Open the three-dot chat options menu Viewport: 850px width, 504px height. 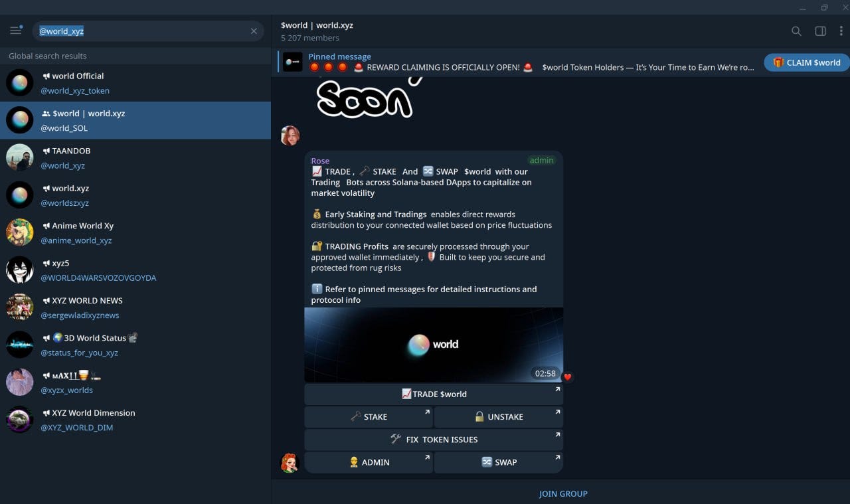(841, 31)
